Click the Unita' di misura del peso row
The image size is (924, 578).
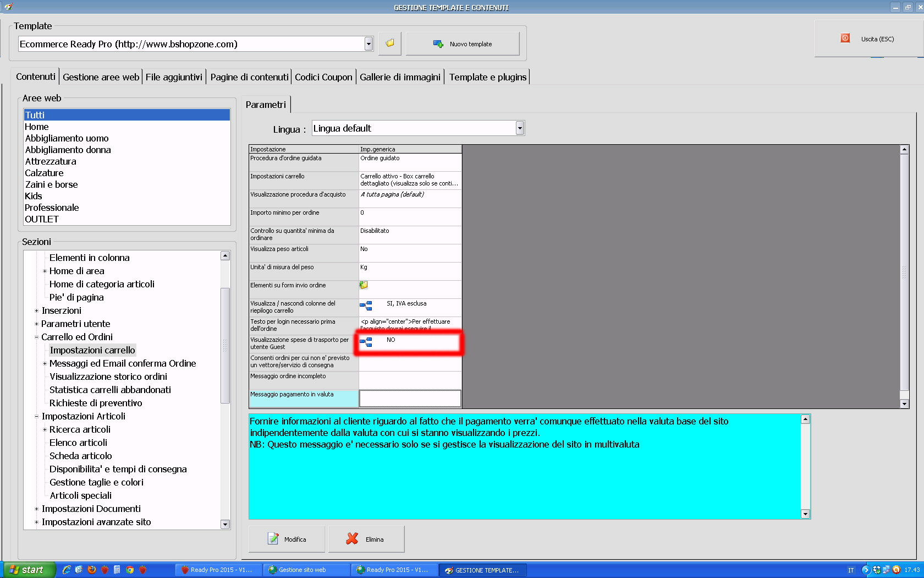tap(355, 271)
